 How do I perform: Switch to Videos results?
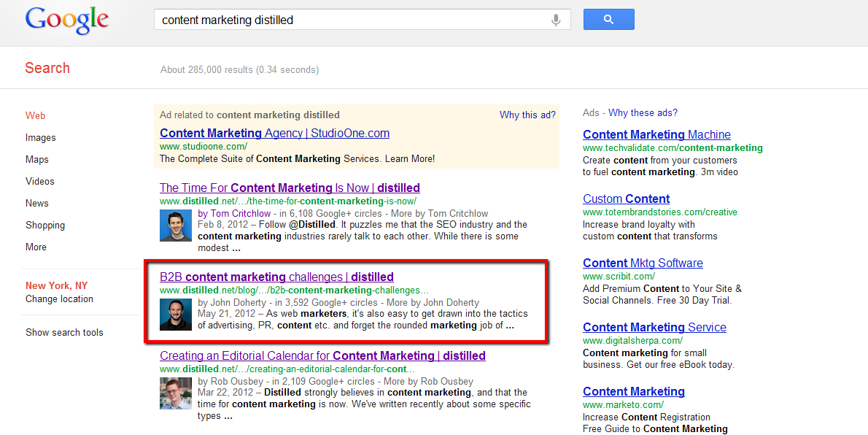(x=40, y=181)
